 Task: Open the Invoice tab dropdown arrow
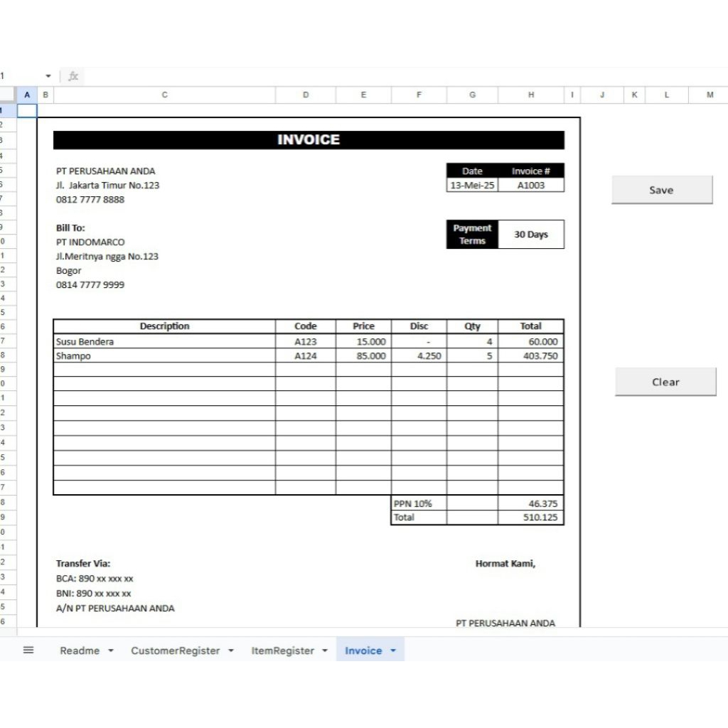[393, 651]
